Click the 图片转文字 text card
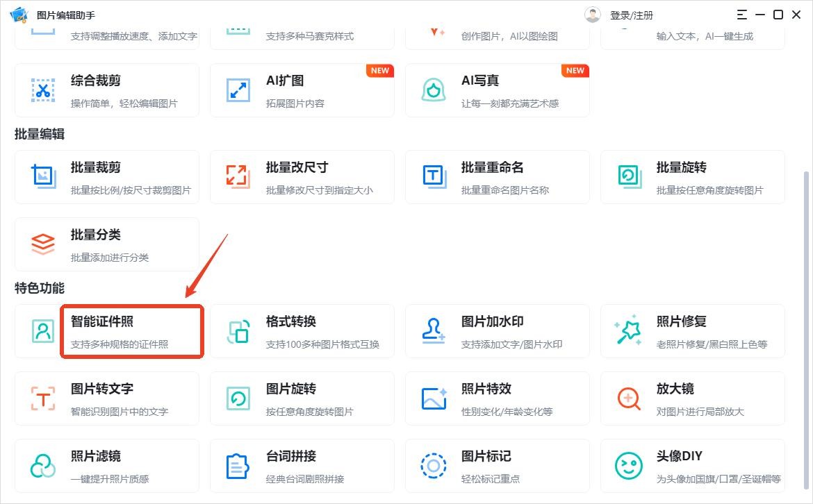813x504 pixels. (107, 398)
